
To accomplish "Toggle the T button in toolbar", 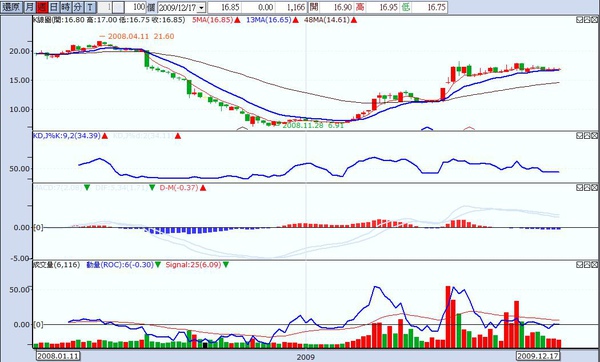I will [90, 7].
